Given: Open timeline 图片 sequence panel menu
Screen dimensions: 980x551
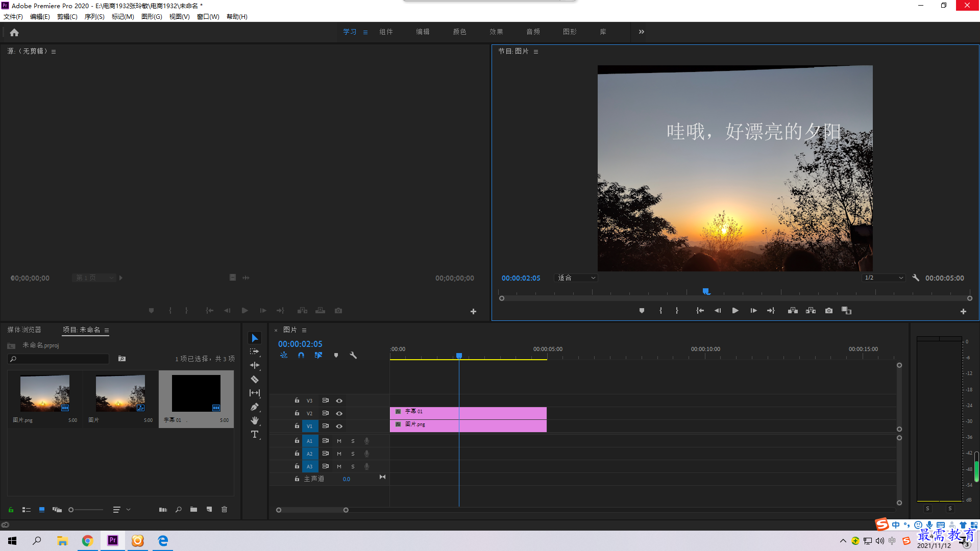Looking at the screenshot, I should pyautogui.click(x=304, y=330).
